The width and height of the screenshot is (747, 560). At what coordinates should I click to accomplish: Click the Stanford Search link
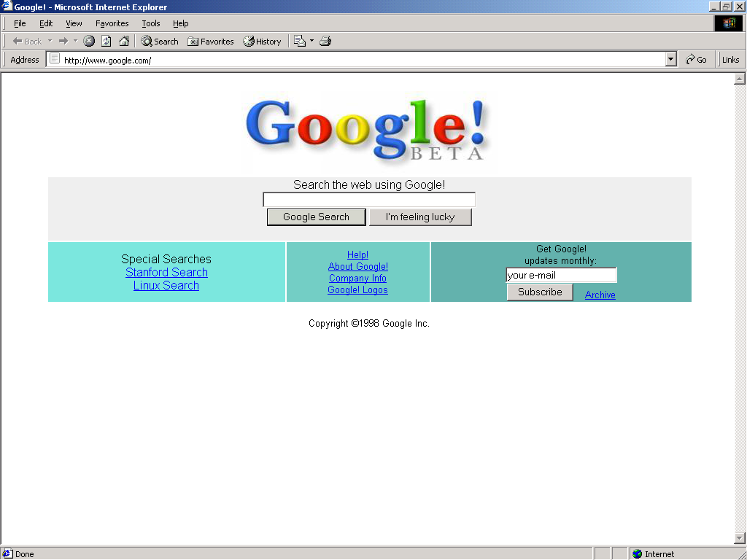tap(166, 272)
